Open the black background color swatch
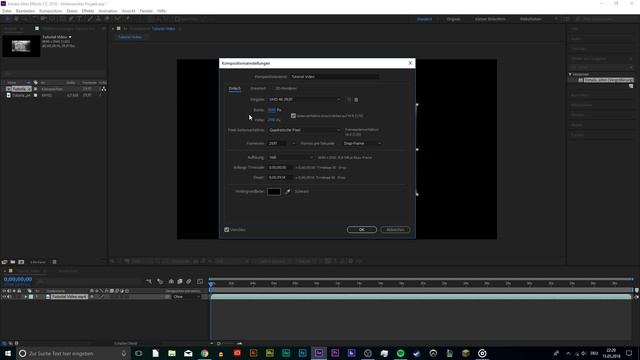Screen dimensions: 640x360 coord(274,191)
